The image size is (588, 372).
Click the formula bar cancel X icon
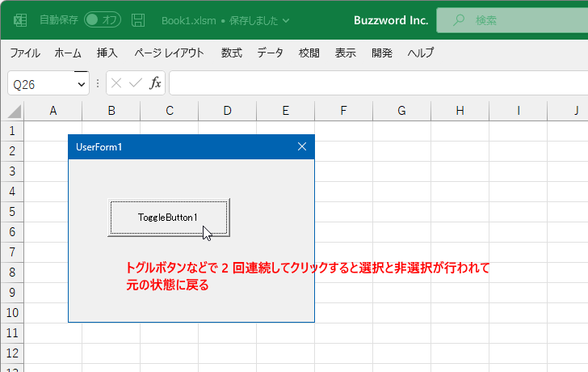click(x=116, y=83)
